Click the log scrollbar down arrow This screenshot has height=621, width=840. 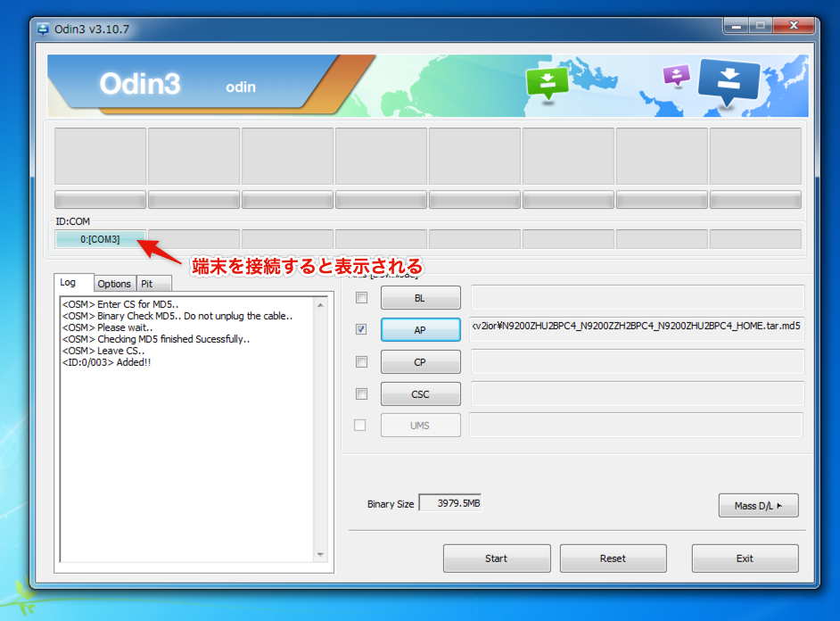point(320,555)
